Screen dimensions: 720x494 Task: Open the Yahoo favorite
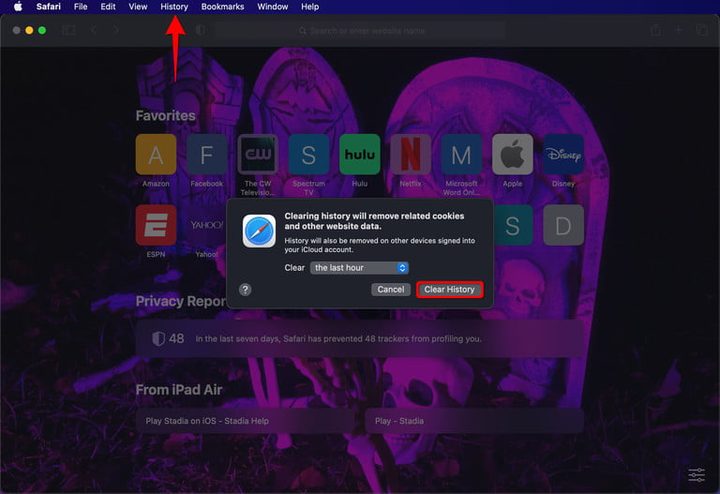[x=207, y=225]
